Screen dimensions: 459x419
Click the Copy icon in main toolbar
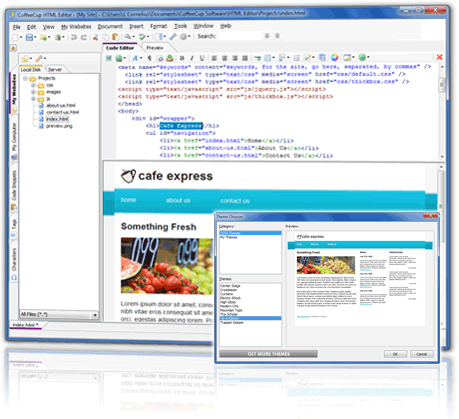(106, 37)
